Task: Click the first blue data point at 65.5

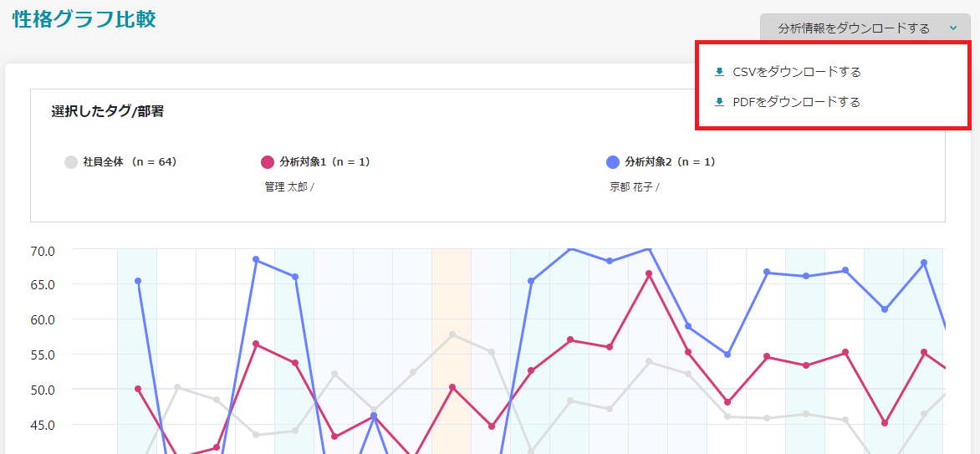Action: 138,281
